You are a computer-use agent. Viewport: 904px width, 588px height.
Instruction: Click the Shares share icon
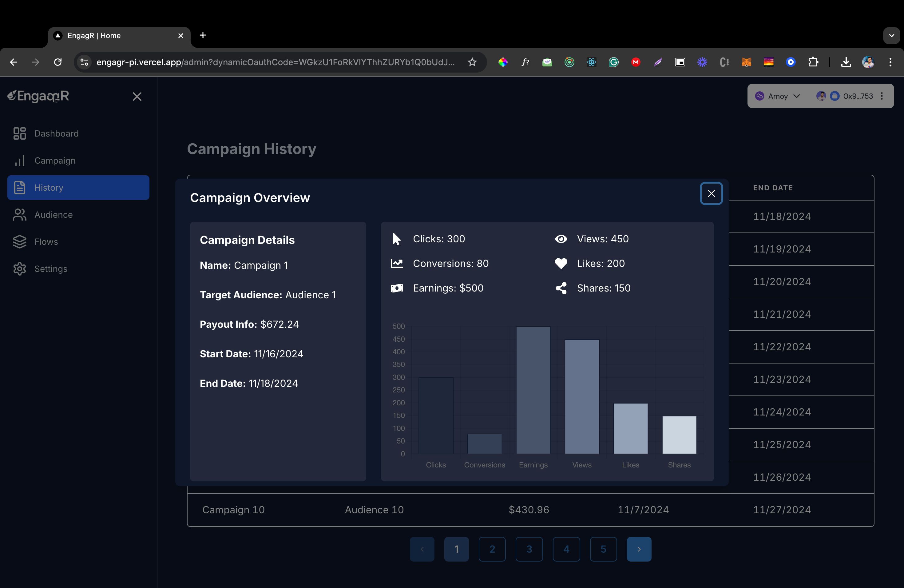click(x=561, y=288)
